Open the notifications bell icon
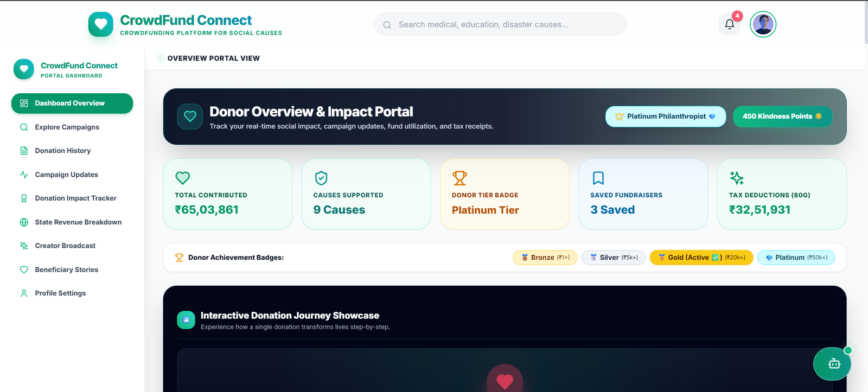Image resolution: width=868 pixels, height=392 pixels. (730, 24)
